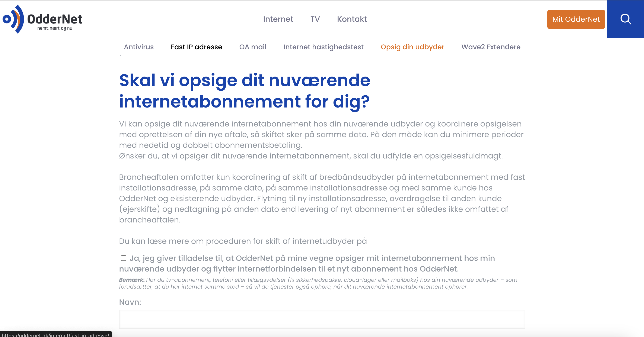Go to Internet hastighedstest

323,47
